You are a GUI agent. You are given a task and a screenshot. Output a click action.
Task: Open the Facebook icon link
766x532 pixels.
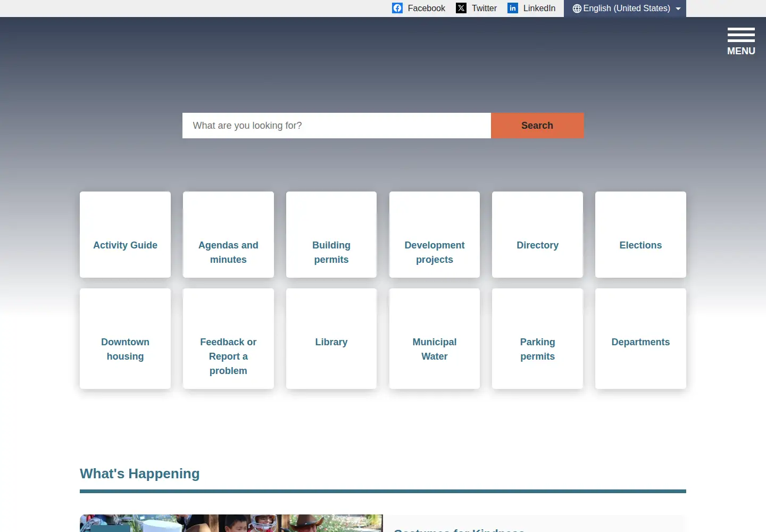[x=397, y=8]
